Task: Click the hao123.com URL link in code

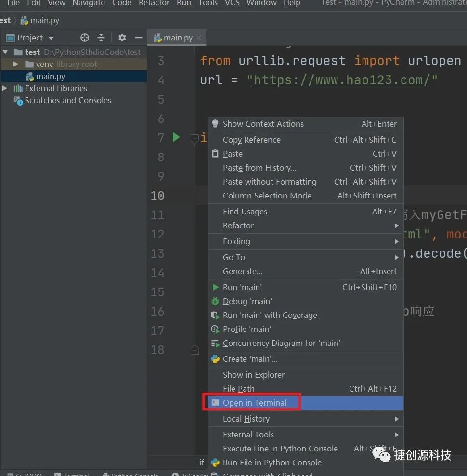Action: [x=342, y=80]
